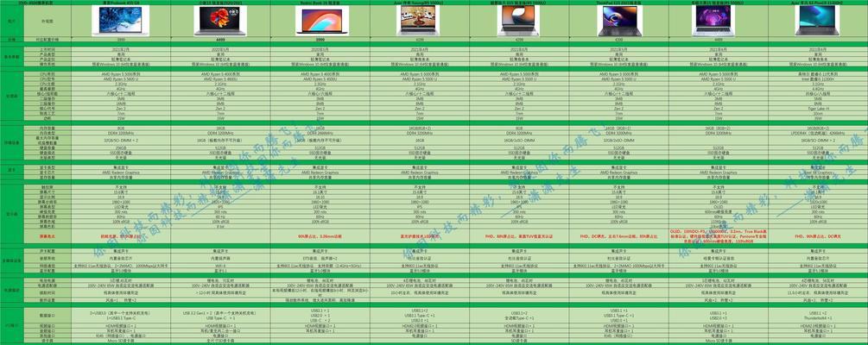This screenshot has height=345, width=868.
Task: Select the Acer 非凡 S3 Plus laptop image
Action: tap(818, 21)
